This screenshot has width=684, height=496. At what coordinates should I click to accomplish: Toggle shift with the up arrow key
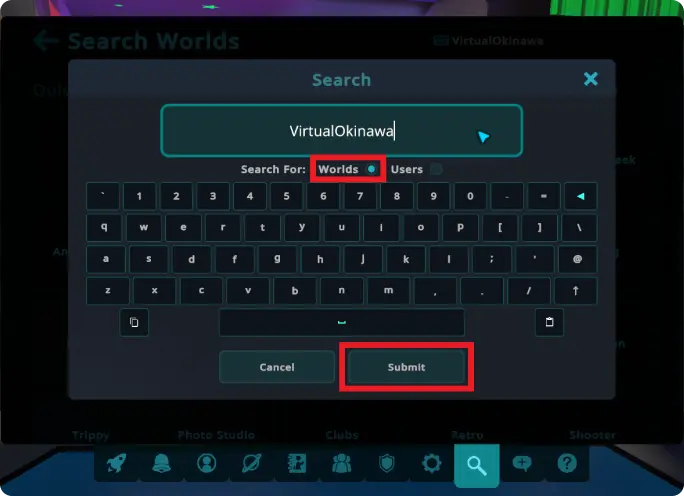click(x=575, y=291)
